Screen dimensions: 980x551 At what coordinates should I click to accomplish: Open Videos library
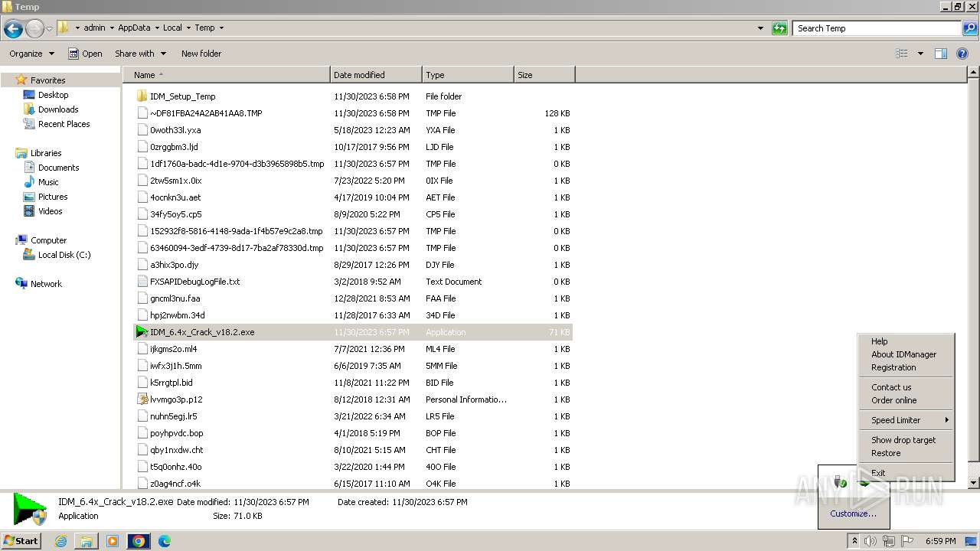[50, 211]
